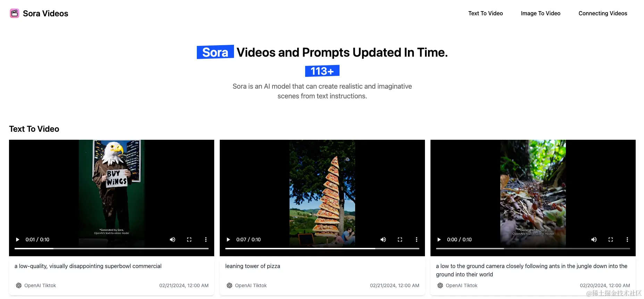Click the 'Text To Video' section heading
The width and height of the screenshot is (644, 299).
pos(34,129)
